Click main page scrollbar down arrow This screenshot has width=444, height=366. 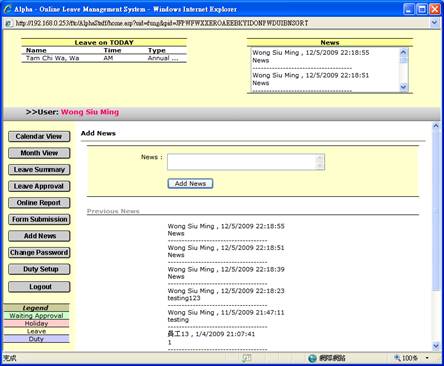tap(436, 346)
